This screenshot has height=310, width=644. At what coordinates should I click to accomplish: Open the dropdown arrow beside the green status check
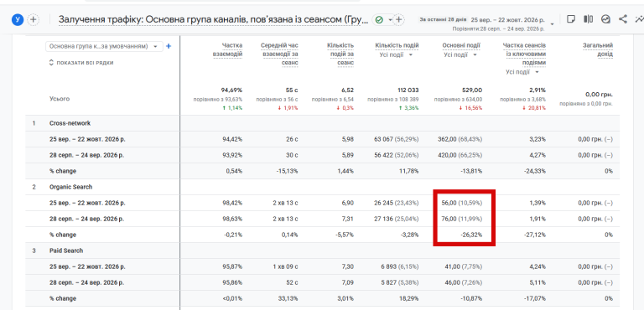(390, 20)
